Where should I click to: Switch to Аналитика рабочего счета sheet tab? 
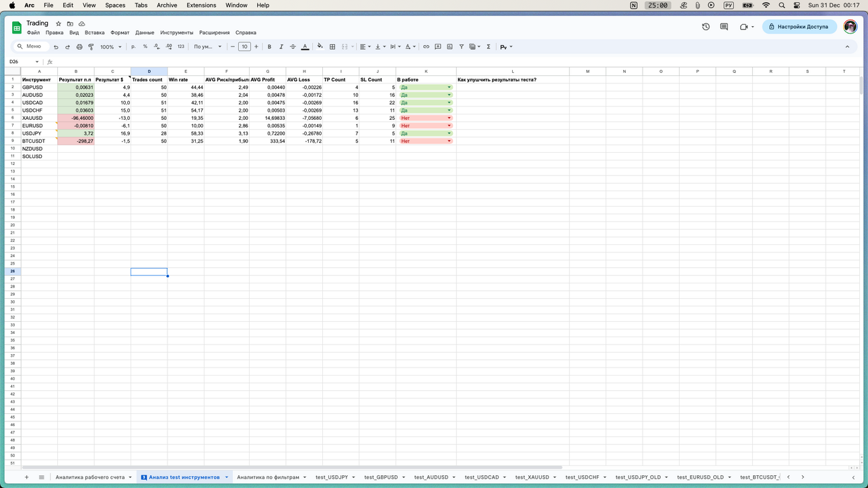click(x=90, y=477)
